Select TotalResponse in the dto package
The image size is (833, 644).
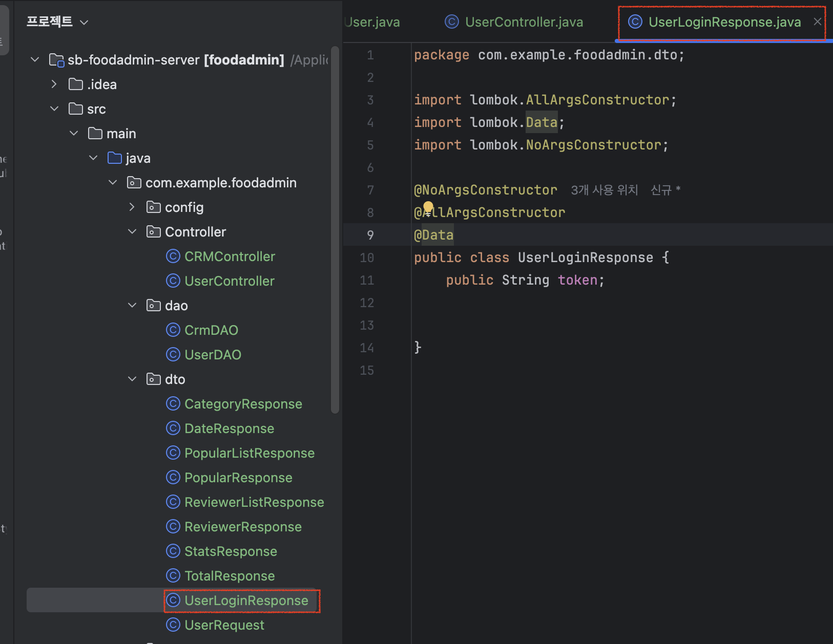click(x=230, y=576)
